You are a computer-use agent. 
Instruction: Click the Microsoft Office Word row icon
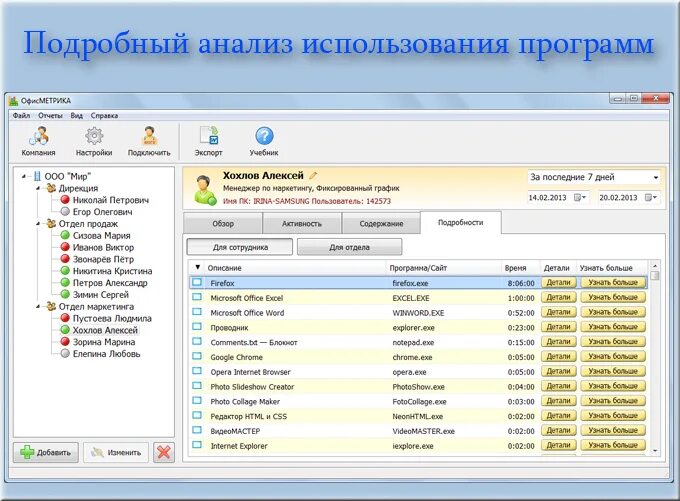tap(197, 312)
